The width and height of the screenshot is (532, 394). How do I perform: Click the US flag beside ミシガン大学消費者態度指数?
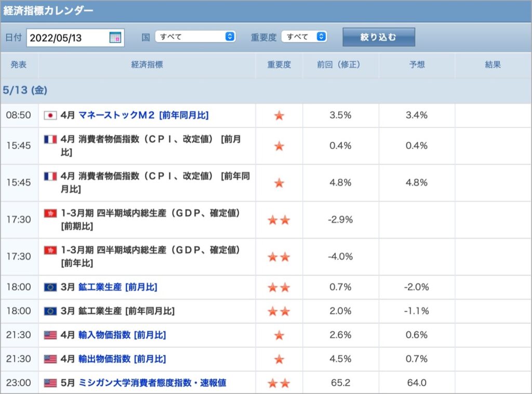click(x=50, y=383)
